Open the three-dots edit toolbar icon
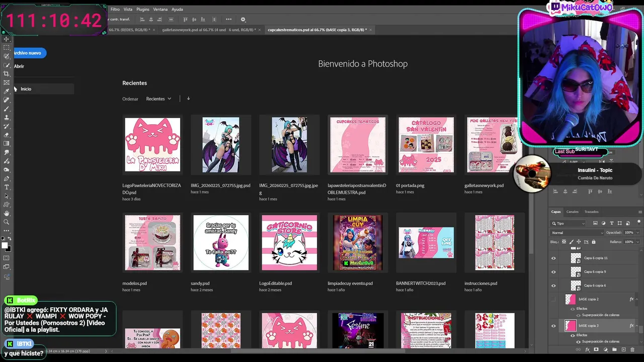The width and height of the screenshot is (644, 362). coord(7,231)
